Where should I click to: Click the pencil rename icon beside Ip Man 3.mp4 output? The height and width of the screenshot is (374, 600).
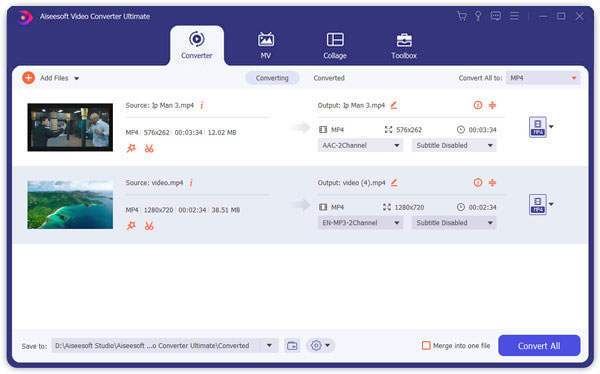(x=393, y=105)
